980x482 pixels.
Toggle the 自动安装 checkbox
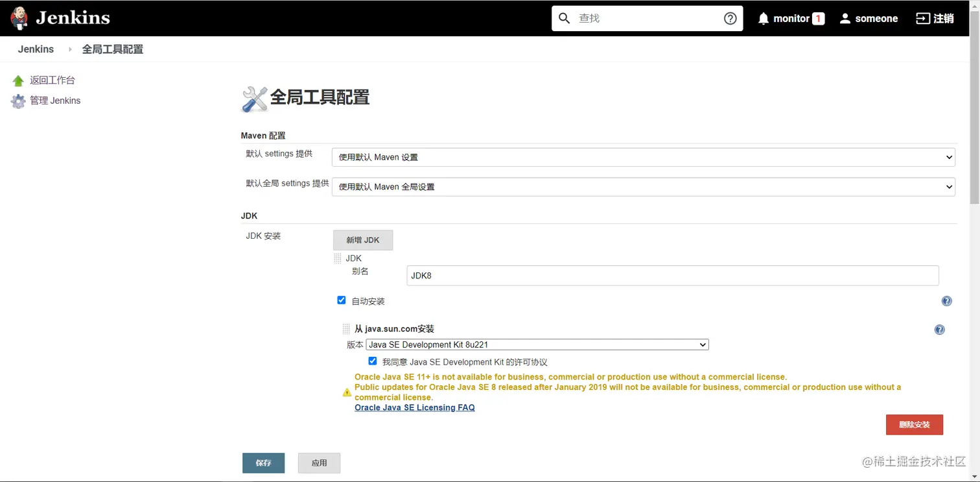click(x=342, y=300)
